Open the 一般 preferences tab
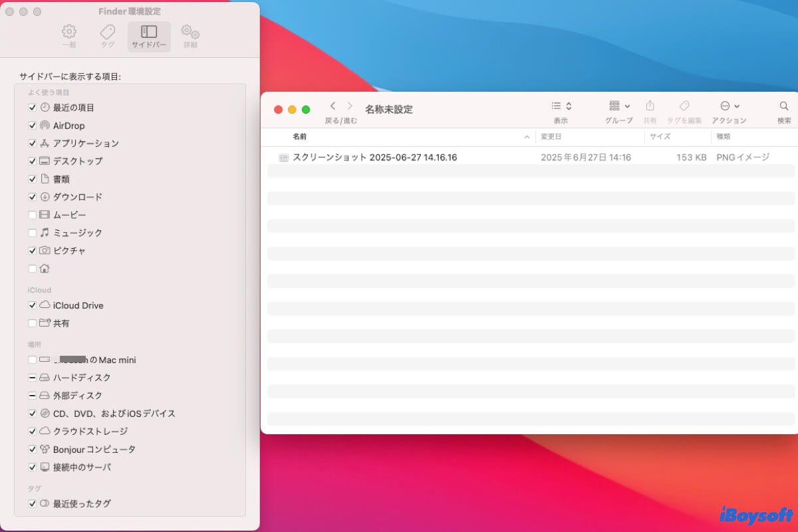 click(69, 37)
